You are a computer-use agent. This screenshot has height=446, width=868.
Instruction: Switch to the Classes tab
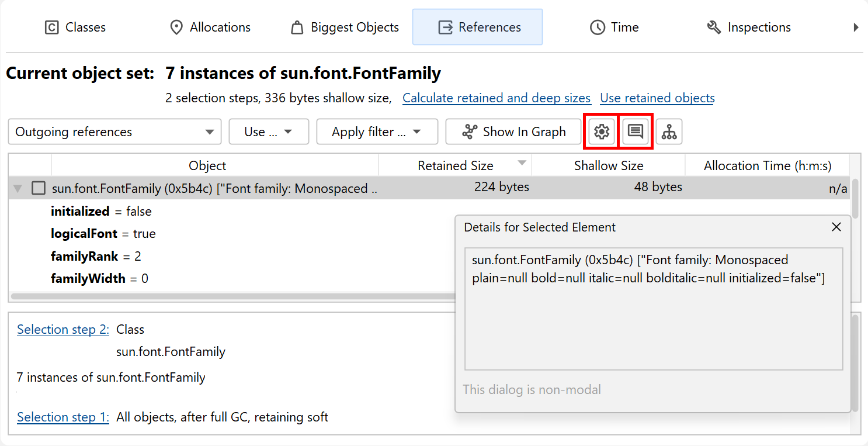point(75,27)
